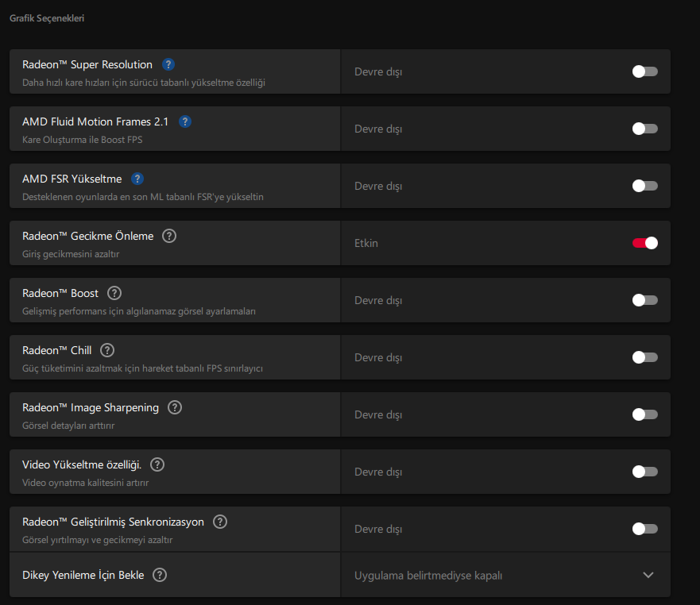Click the AMD FSR Yükseltme help icon
The height and width of the screenshot is (605, 700).
(x=137, y=179)
